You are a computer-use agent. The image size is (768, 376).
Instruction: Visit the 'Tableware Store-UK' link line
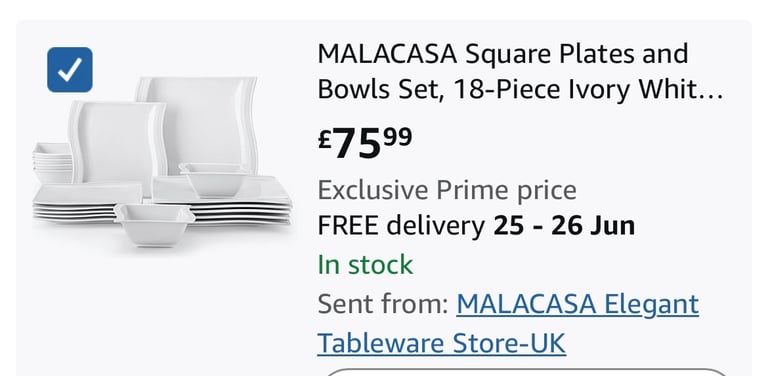(441, 343)
